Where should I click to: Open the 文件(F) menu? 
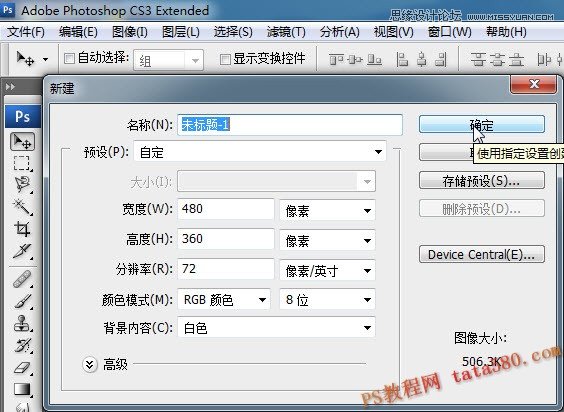click(26, 32)
